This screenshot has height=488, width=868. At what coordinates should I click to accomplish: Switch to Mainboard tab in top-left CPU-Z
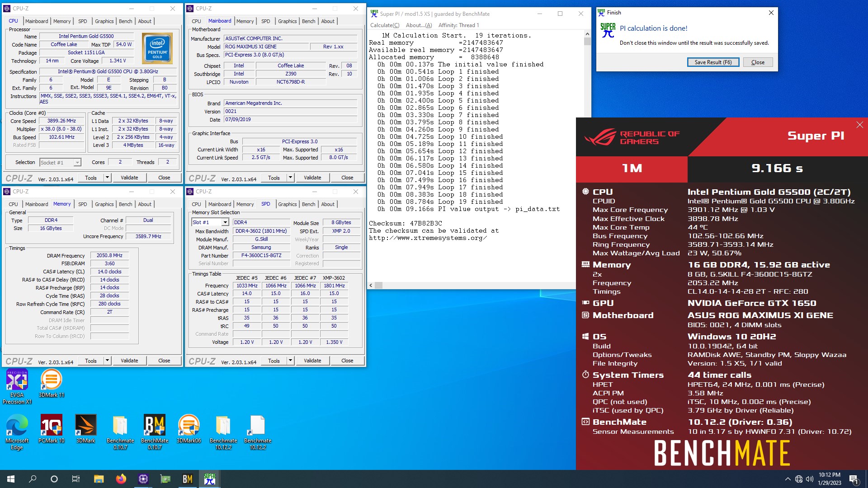[x=37, y=21]
